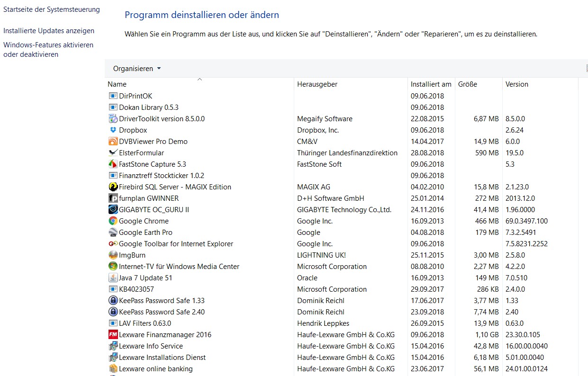Sort by the Herausgeber column header
Viewport: 588px width, 376px height.
pyautogui.click(x=317, y=84)
